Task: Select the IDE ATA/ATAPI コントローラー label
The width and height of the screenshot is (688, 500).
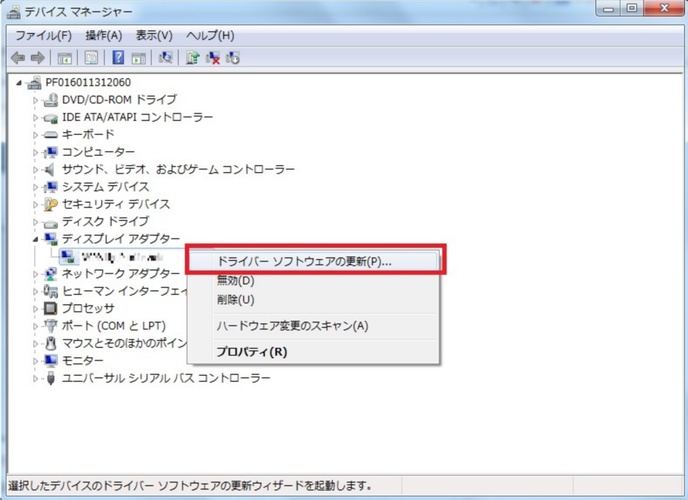Action: tap(137, 117)
